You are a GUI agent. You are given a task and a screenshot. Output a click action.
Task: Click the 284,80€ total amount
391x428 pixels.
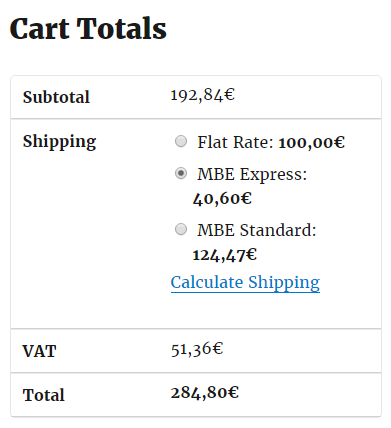coord(205,393)
